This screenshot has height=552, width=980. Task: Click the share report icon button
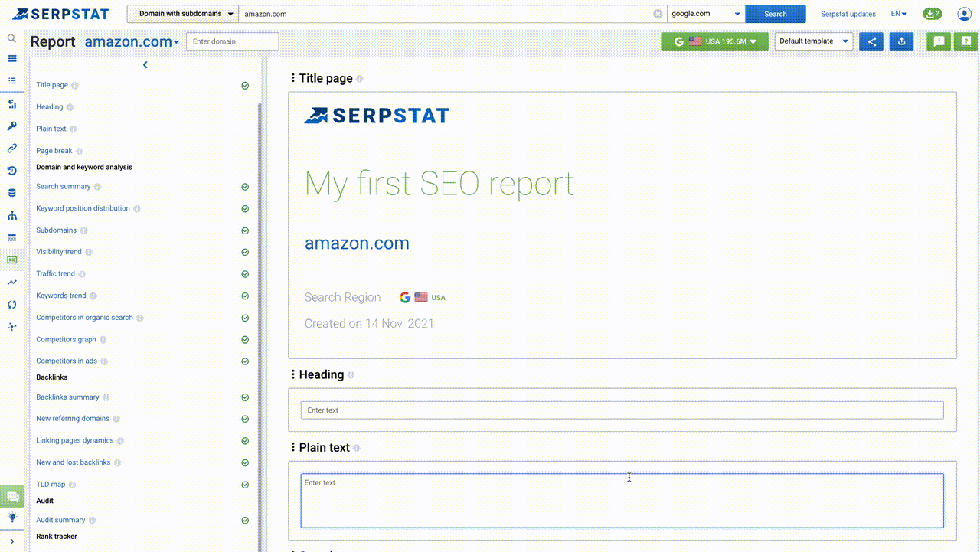coord(871,41)
